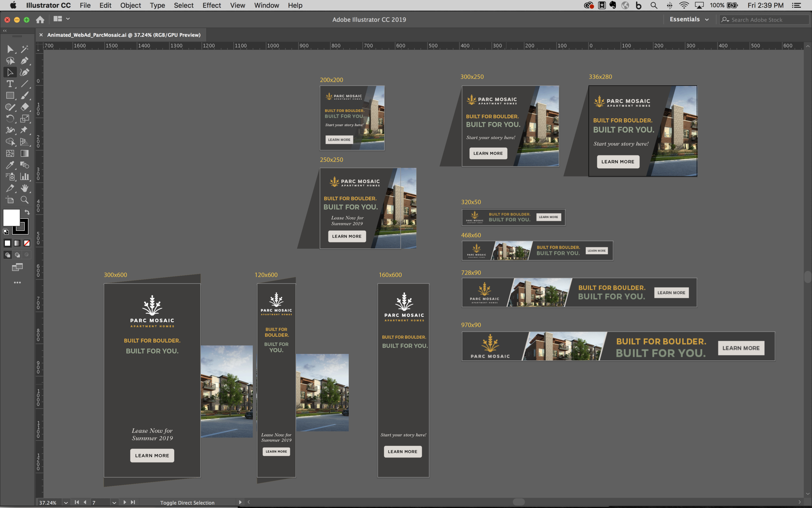Select the Hand tool
812x508 pixels.
(24, 188)
